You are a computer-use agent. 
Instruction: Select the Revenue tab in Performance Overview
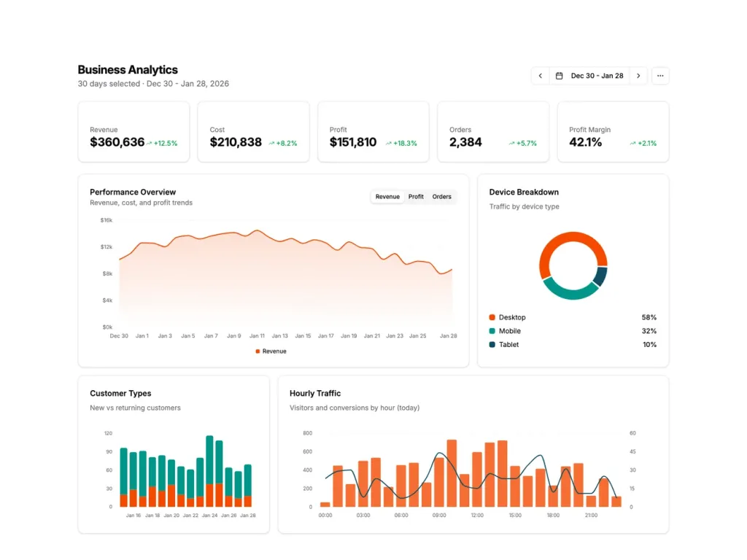387,197
